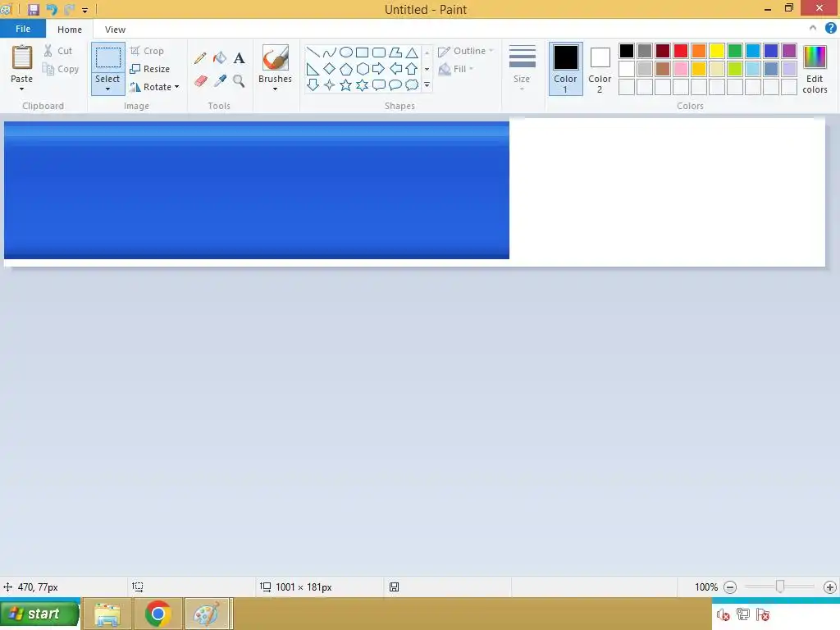Select the Up arrow shape
The width and height of the screenshot is (840, 630).
pos(412,69)
